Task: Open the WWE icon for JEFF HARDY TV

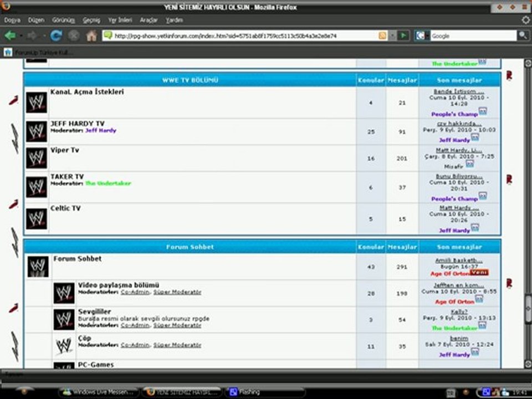Action: 37,131
